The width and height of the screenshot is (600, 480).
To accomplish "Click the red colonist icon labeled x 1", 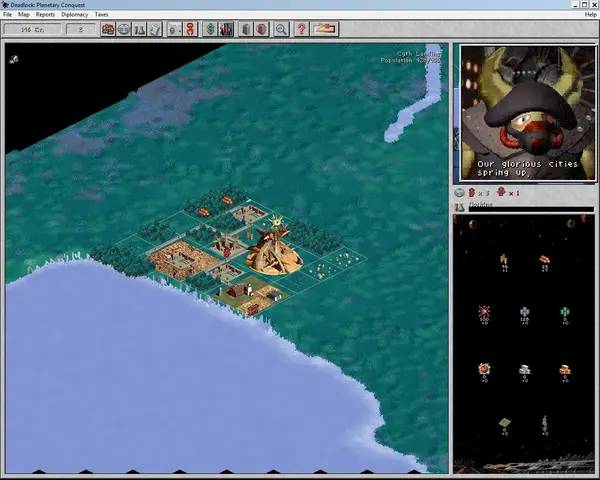I will pos(501,192).
